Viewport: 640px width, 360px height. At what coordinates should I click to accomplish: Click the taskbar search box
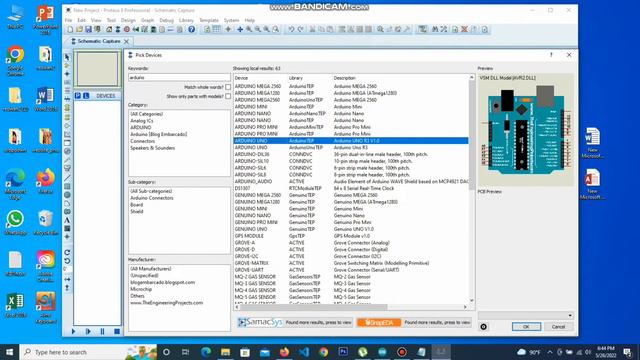[x=88, y=352]
